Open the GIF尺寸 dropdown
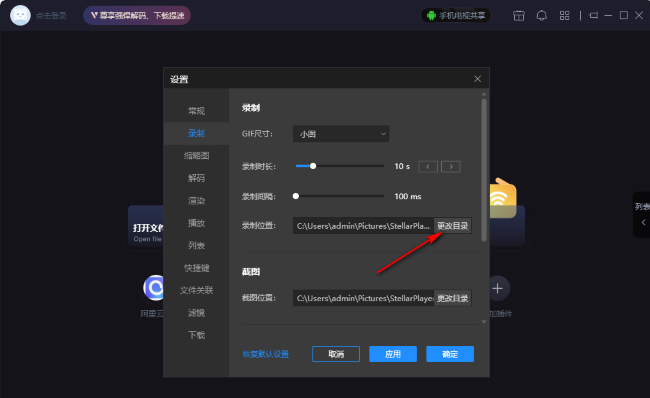650x398 pixels. point(341,134)
